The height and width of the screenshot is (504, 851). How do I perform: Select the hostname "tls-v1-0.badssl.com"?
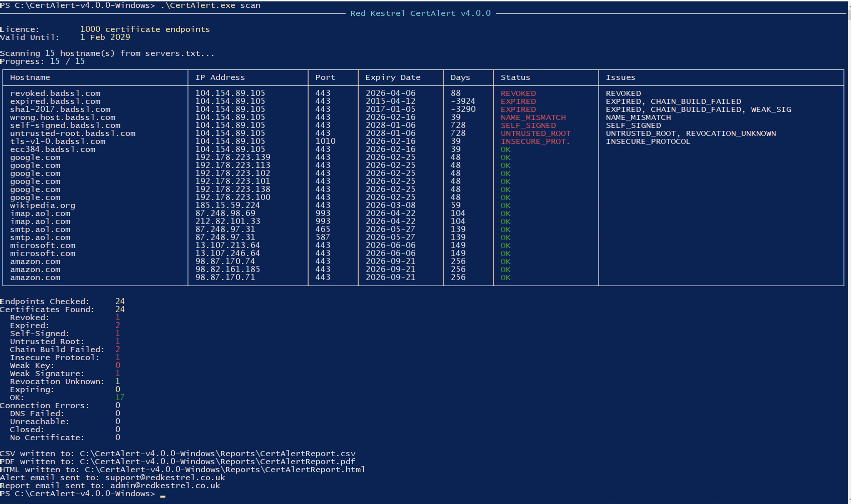coord(58,141)
